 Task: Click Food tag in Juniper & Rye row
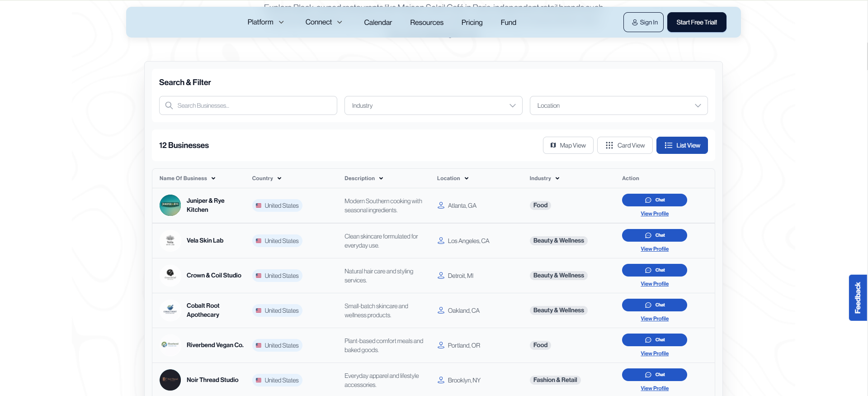tap(540, 205)
